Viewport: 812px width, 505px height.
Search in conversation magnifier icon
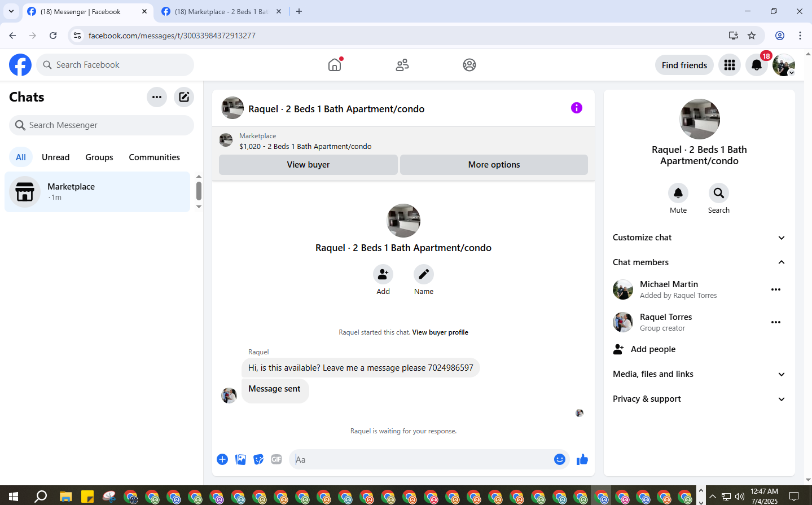click(719, 193)
